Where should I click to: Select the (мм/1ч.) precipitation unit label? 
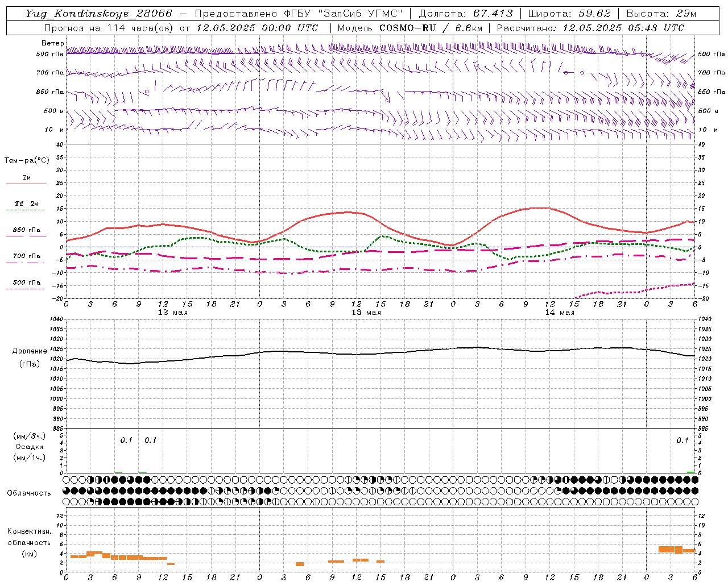click(29, 458)
